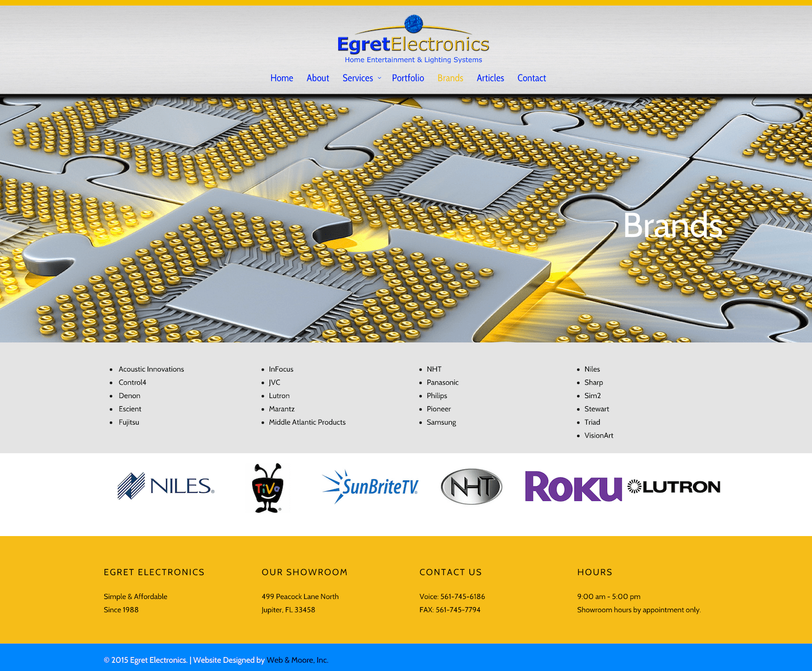Click the TiVo mascot logo
Screen dimensions: 812x671
[x=267, y=488]
